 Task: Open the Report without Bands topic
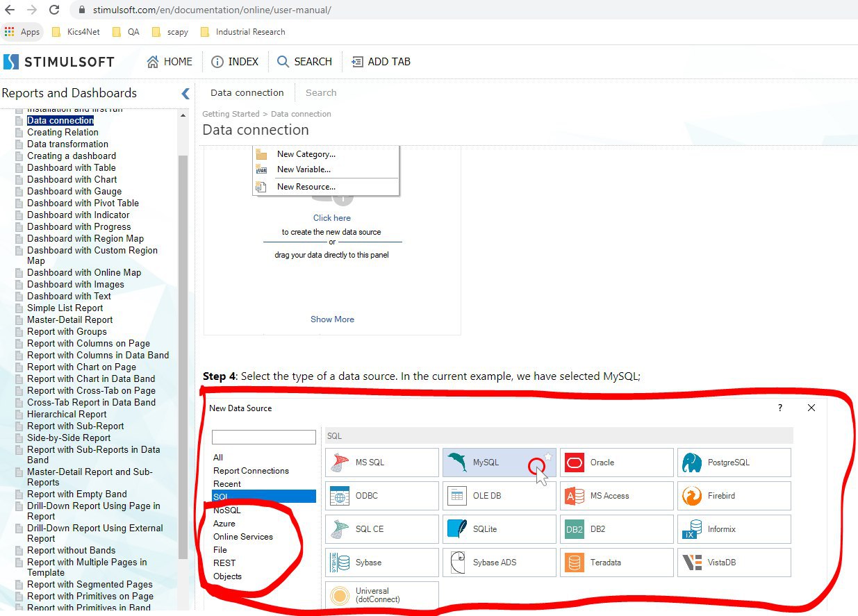point(72,551)
